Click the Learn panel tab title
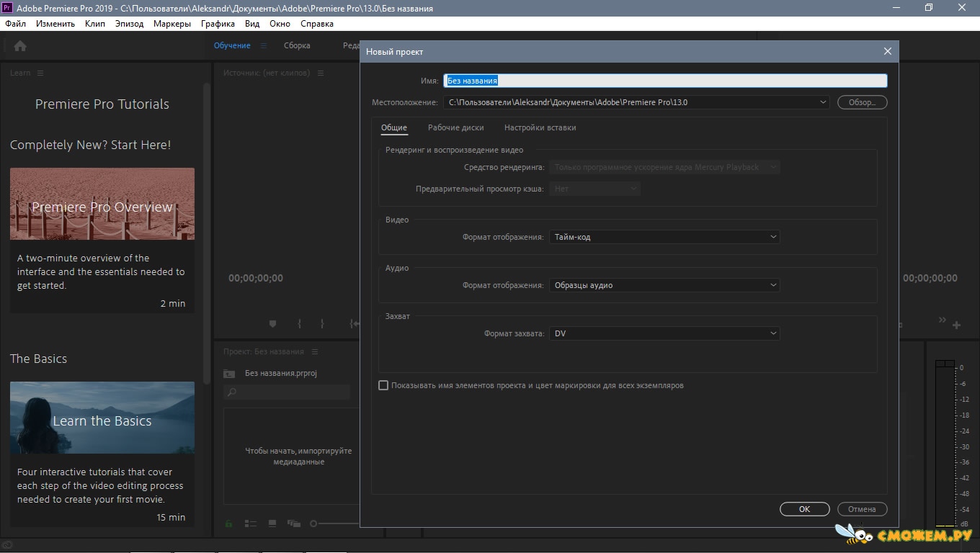 (20, 73)
